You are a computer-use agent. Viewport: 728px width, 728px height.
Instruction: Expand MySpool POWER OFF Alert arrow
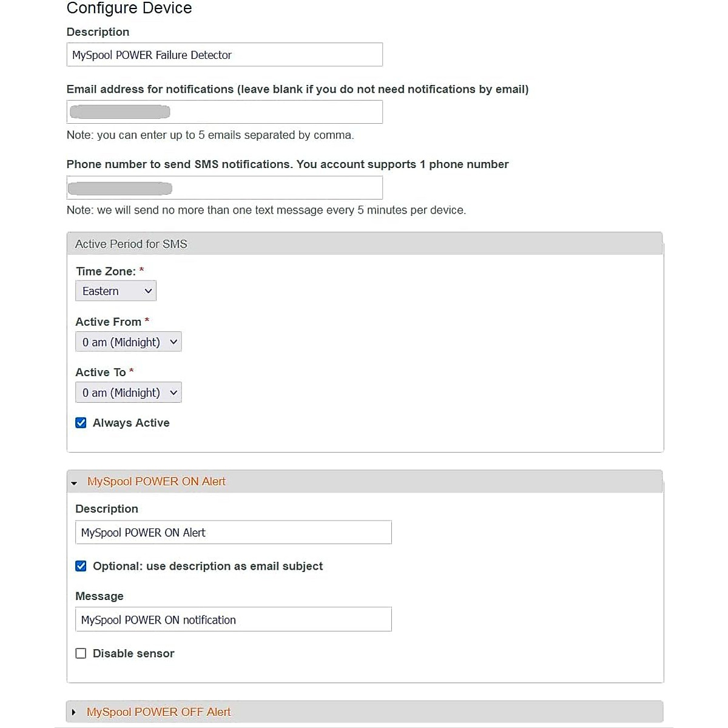(x=74, y=712)
